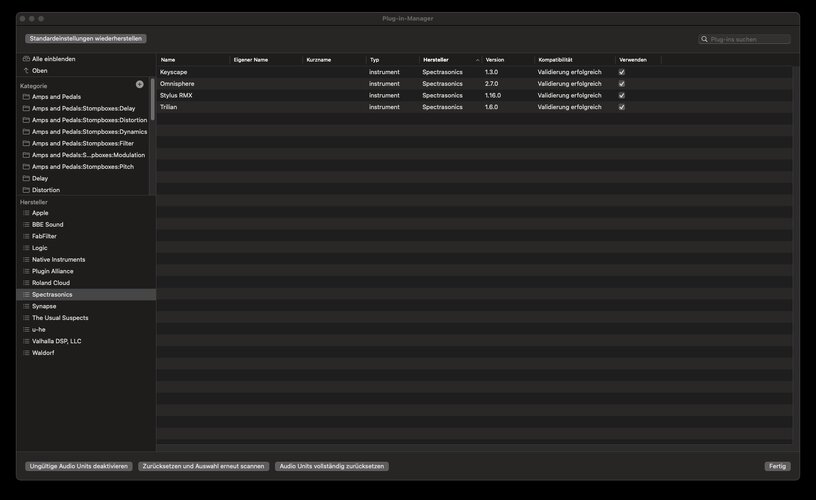This screenshot has width=816, height=500.
Task: Uncheck Verwenden for Stylus RMX
Action: coord(621,95)
